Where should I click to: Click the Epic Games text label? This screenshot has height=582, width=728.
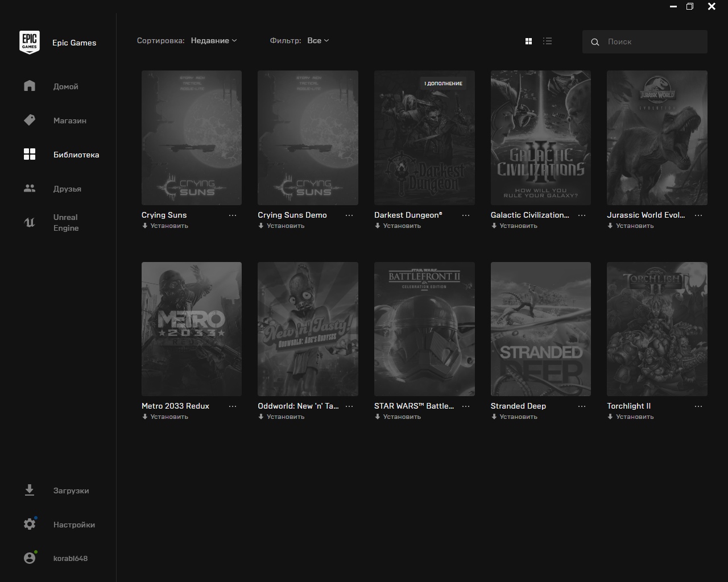(x=75, y=43)
